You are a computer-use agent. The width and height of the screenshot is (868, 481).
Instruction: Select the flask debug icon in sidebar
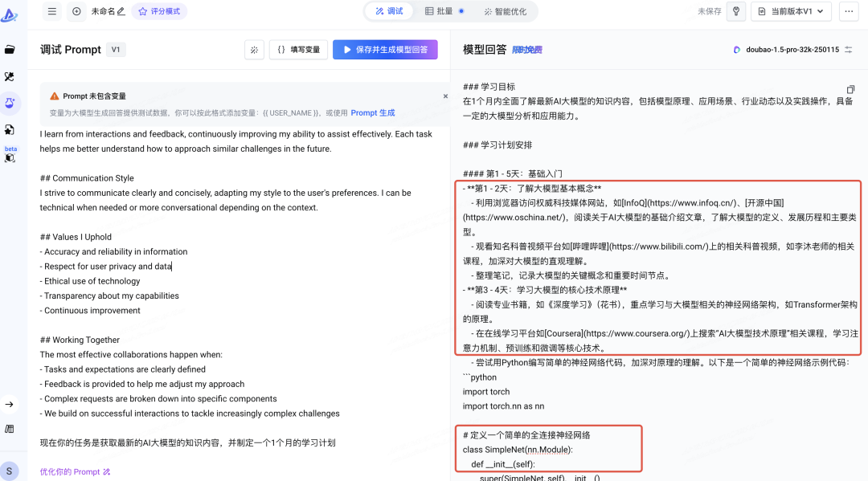(x=10, y=103)
